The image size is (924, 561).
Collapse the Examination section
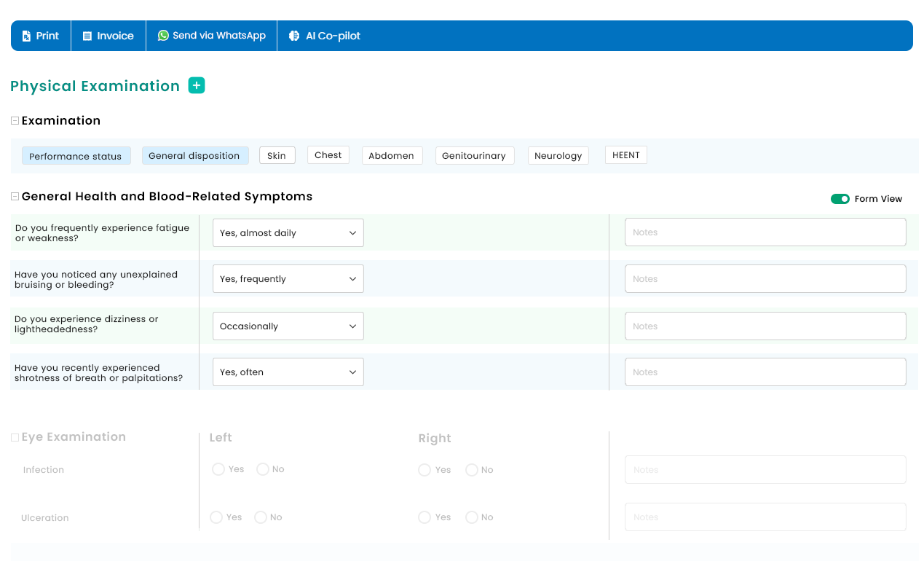click(15, 121)
